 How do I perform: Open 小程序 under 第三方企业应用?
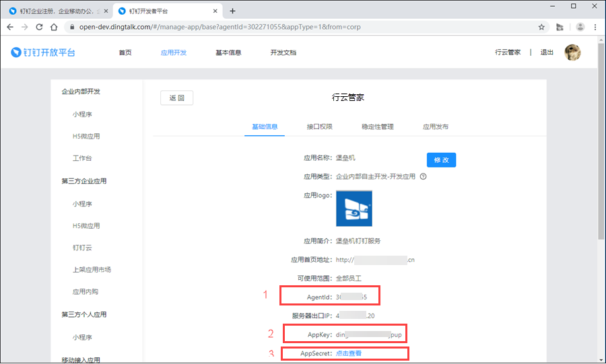click(x=82, y=204)
